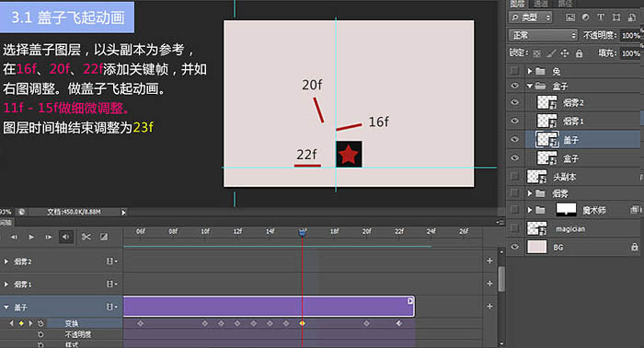Click filter for pixel layers icon
This screenshot has height=348, width=644.
(x=570, y=17)
